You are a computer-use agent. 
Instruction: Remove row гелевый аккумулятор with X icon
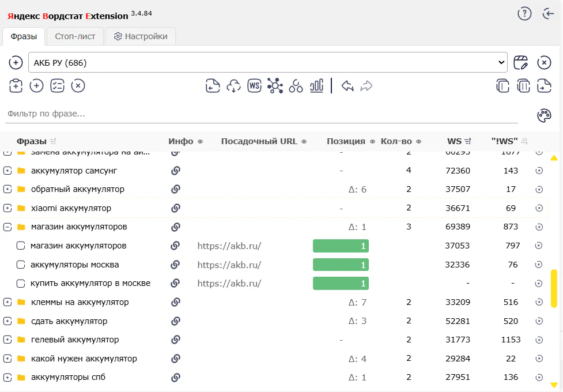coord(539,340)
